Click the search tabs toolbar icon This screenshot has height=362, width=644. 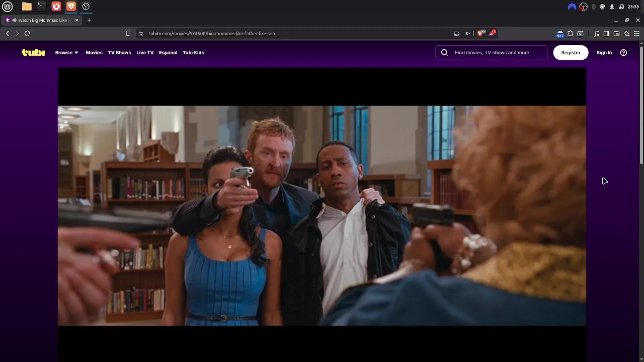click(581, 33)
